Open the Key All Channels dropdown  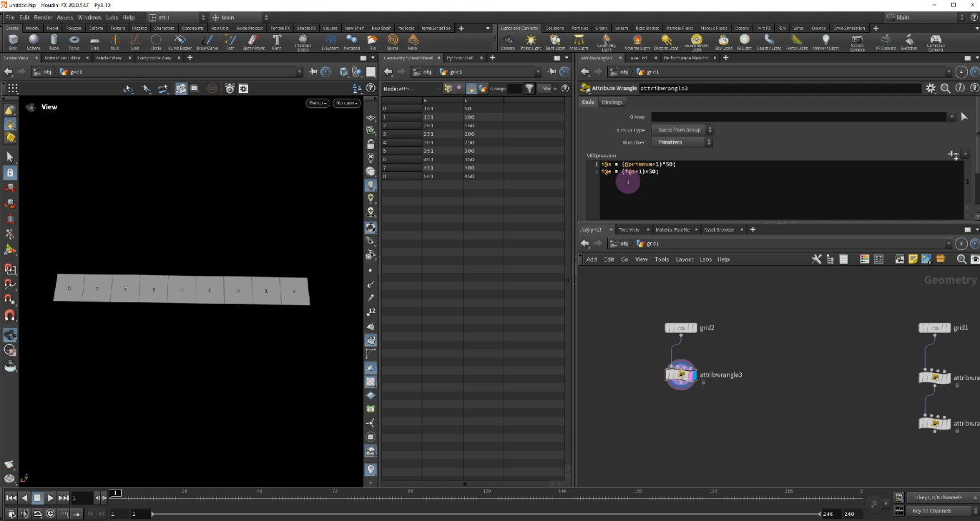pos(942,511)
